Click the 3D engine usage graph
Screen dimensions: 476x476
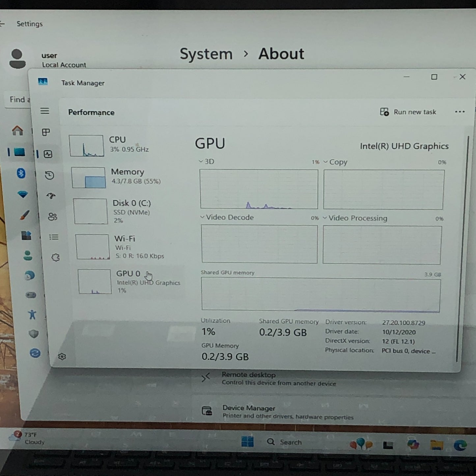point(259,189)
